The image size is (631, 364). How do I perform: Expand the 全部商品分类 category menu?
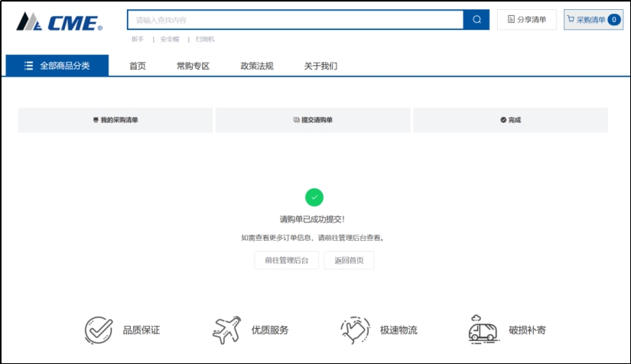coord(57,66)
